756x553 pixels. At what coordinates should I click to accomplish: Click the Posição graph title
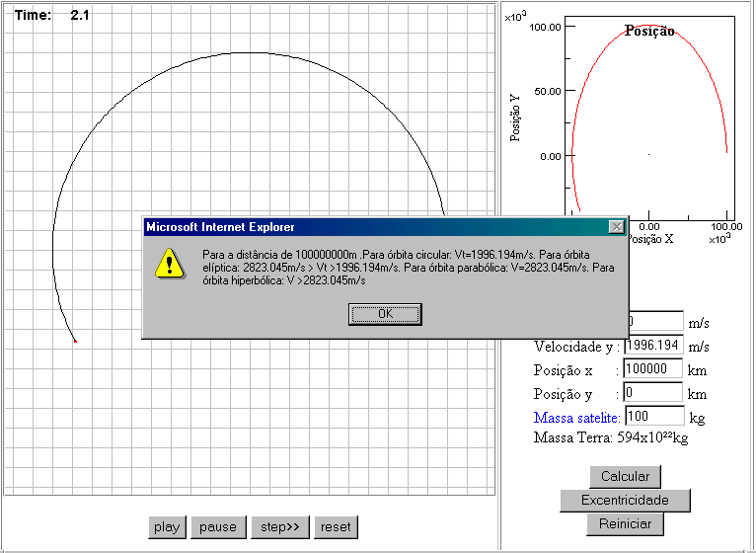pos(649,32)
